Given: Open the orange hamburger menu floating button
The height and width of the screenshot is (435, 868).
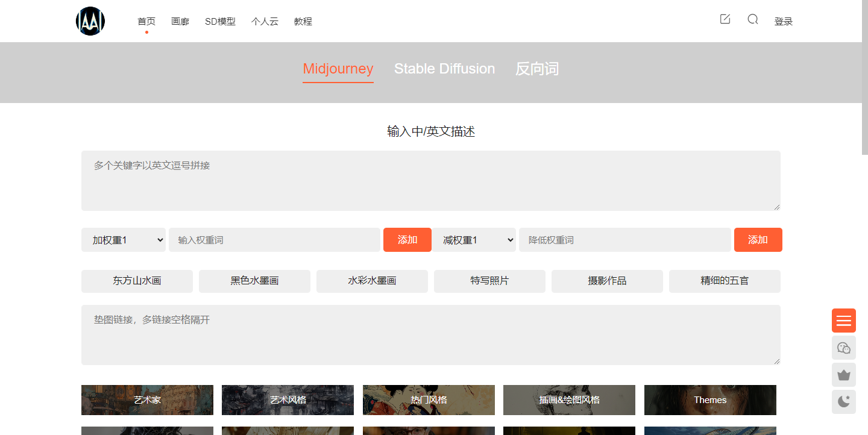Looking at the screenshot, I should click(x=844, y=321).
